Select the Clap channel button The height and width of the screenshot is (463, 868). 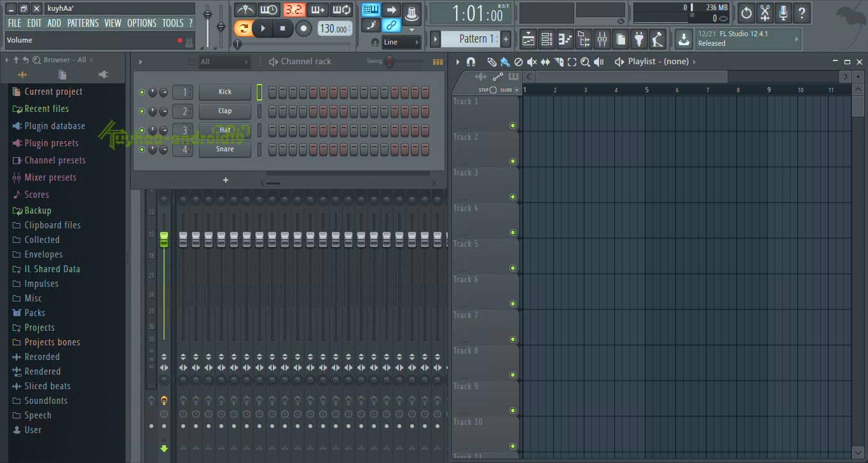click(225, 111)
